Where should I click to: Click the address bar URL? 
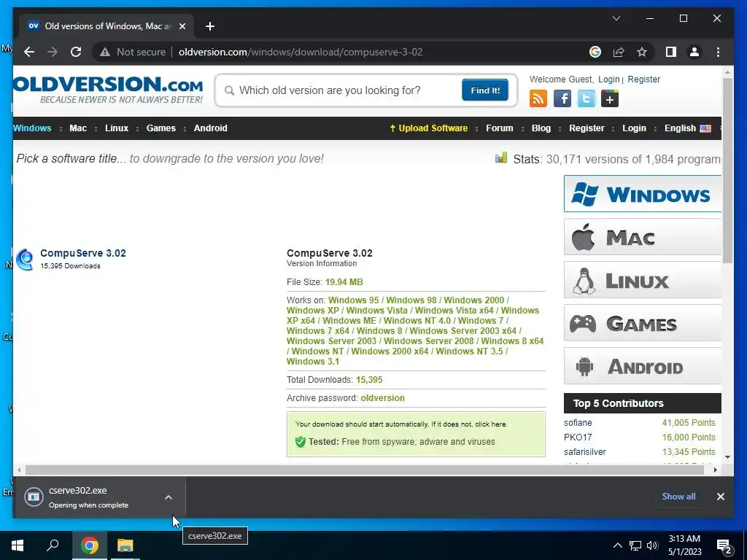click(x=301, y=52)
